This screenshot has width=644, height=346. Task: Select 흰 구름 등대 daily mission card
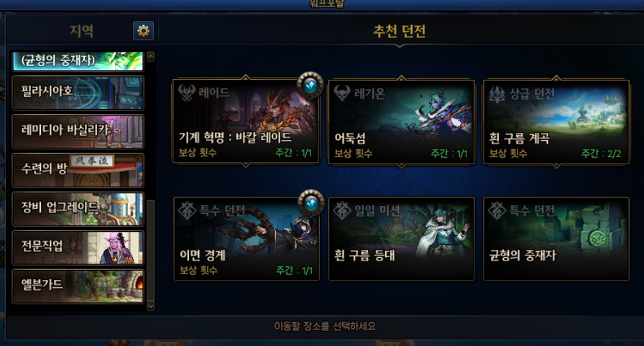point(402,239)
